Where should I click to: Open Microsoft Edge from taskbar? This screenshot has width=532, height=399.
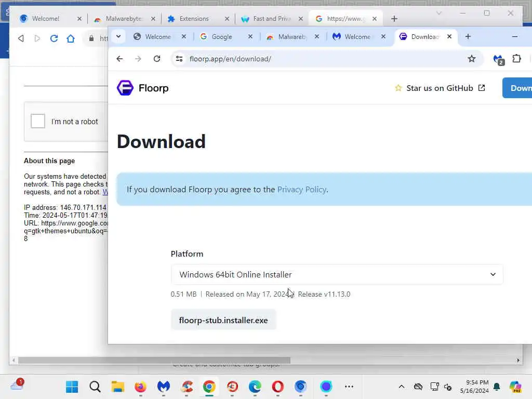(x=255, y=387)
